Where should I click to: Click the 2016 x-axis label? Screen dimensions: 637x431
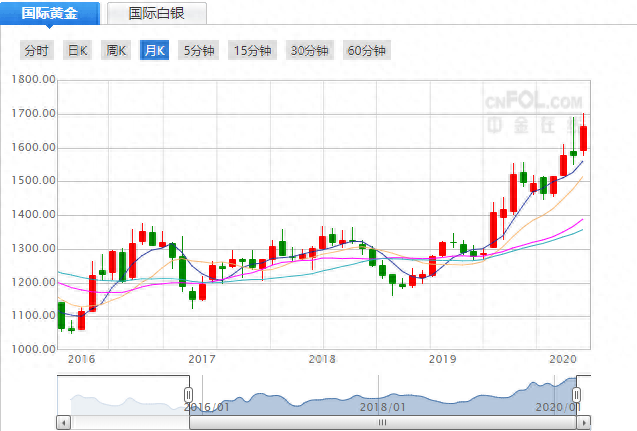81,359
